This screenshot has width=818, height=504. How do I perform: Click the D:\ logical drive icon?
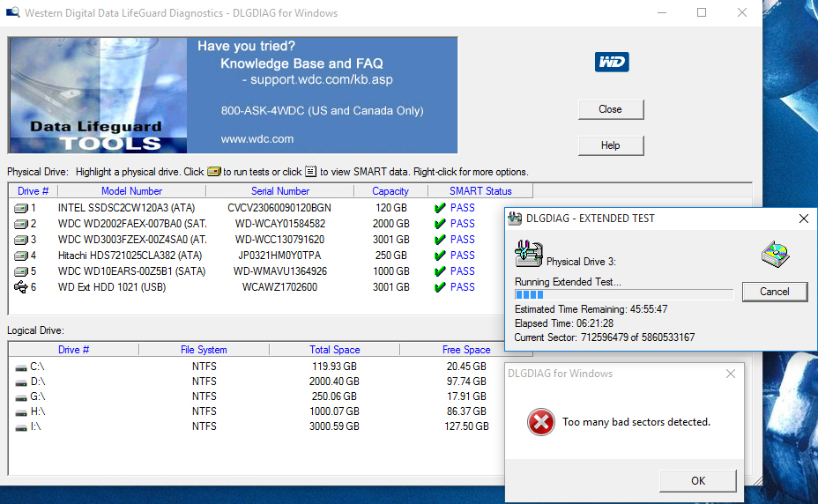click(21, 383)
